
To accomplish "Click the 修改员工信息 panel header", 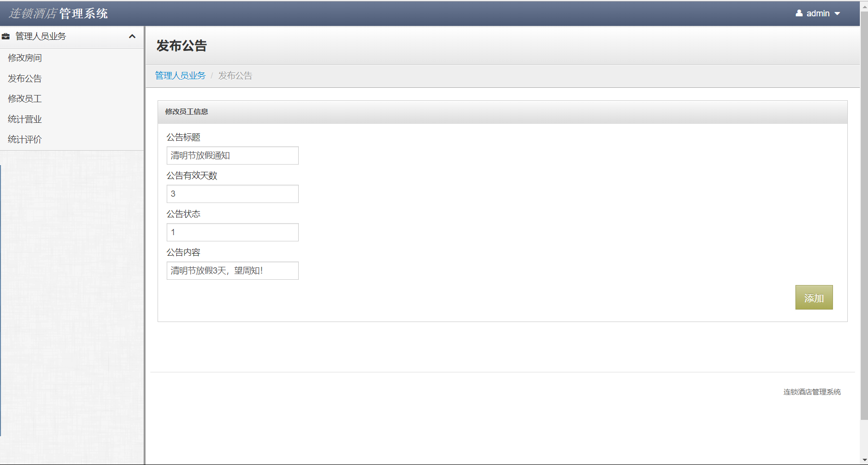I will pyautogui.click(x=186, y=111).
